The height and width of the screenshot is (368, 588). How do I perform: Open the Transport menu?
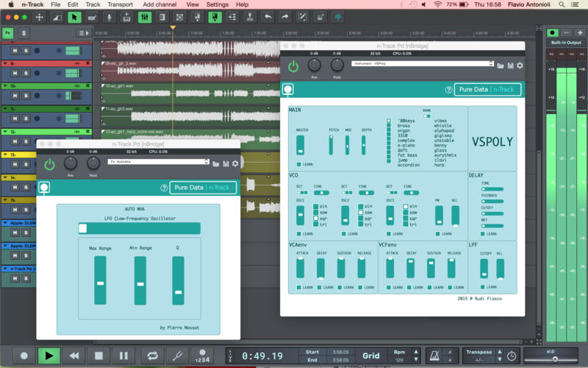coord(120,4)
